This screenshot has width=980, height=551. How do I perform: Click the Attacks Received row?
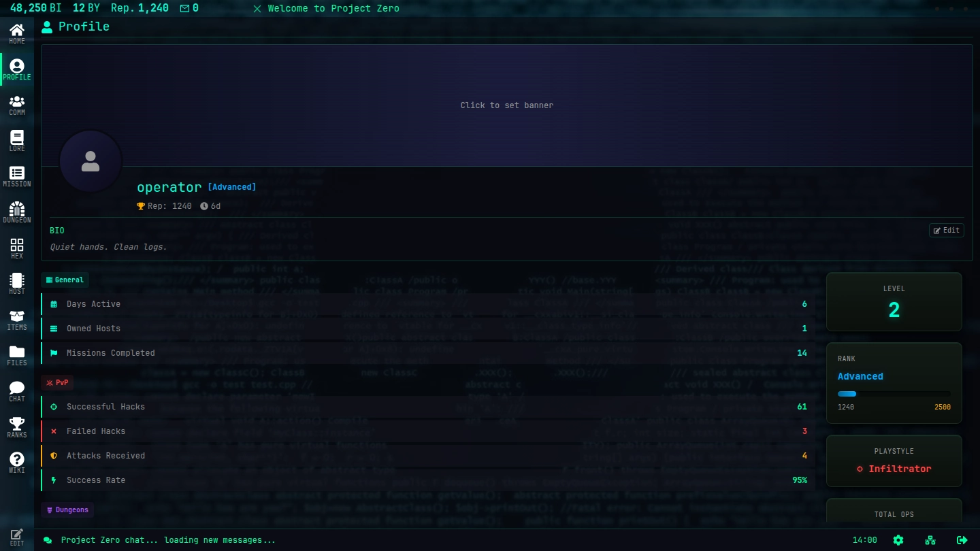point(427,456)
